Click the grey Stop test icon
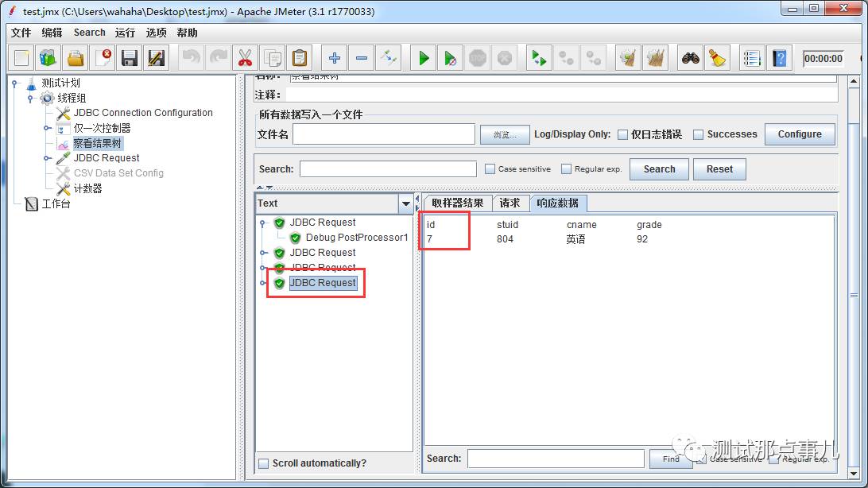 [478, 58]
